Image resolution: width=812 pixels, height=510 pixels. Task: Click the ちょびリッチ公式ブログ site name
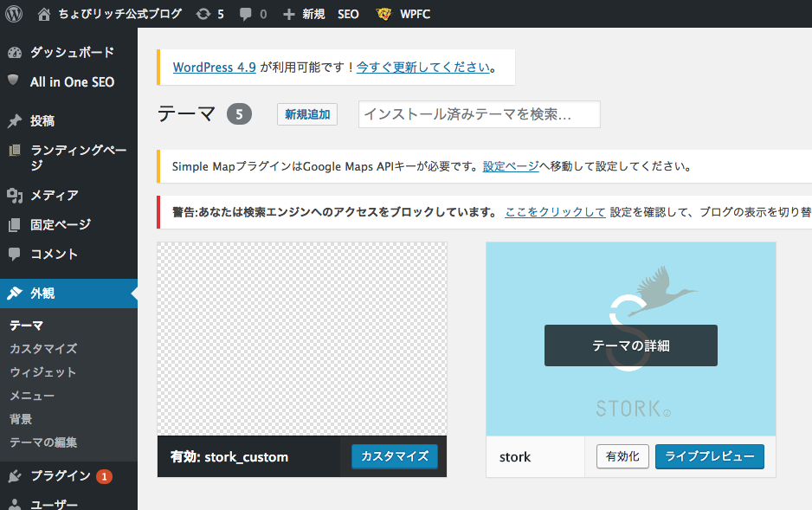[x=120, y=14]
